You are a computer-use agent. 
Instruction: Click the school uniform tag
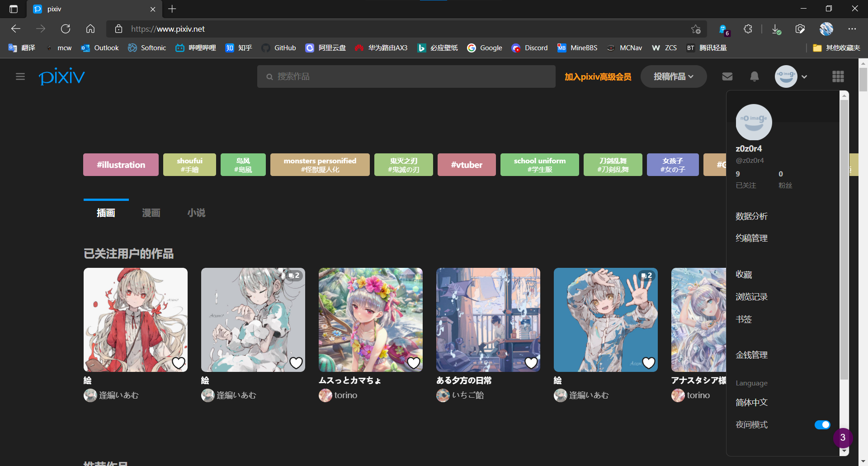click(539, 165)
